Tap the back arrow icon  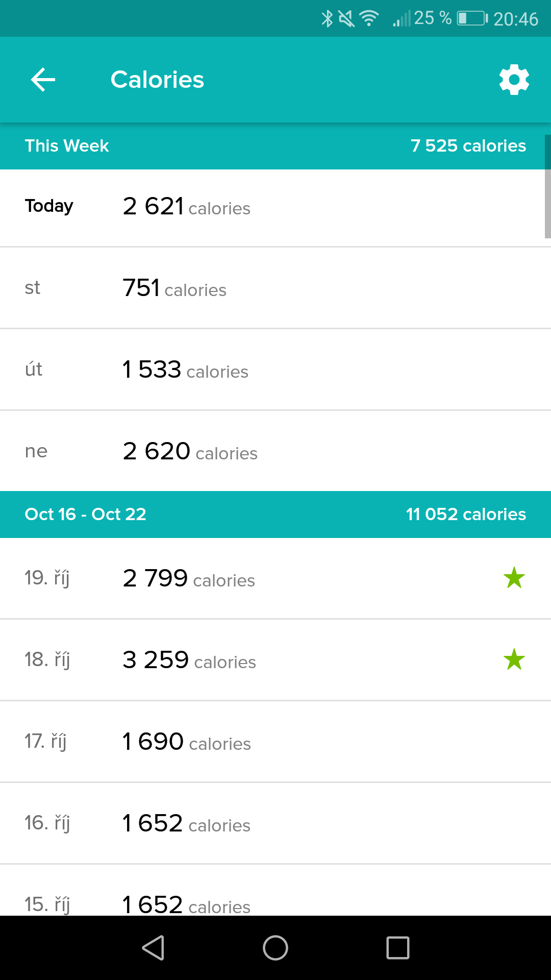pos(43,80)
